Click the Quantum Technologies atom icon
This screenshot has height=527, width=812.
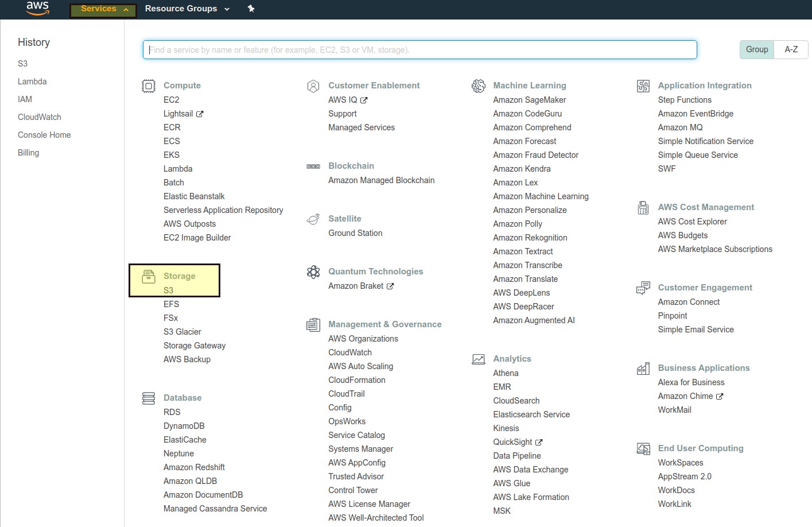[x=313, y=272]
